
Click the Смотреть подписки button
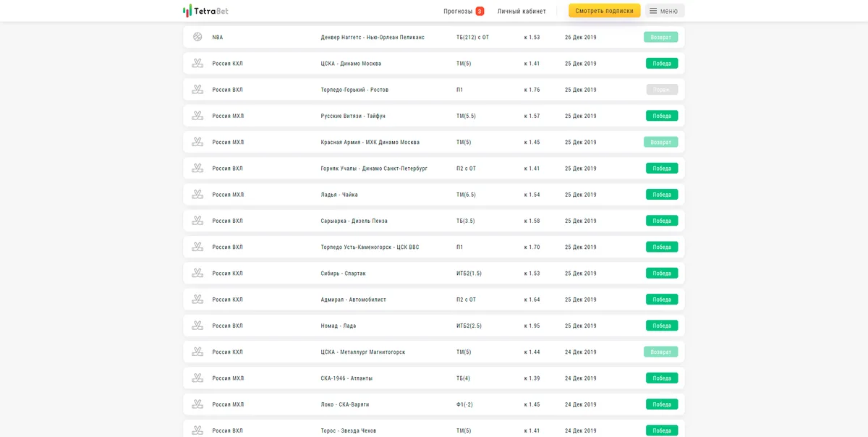pyautogui.click(x=604, y=11)
